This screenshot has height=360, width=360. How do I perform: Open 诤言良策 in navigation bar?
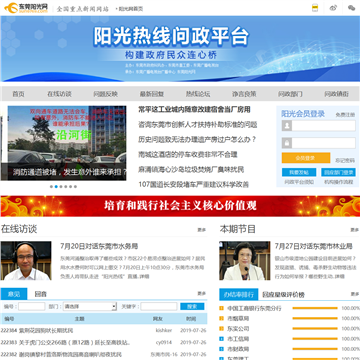pos(244,94)
